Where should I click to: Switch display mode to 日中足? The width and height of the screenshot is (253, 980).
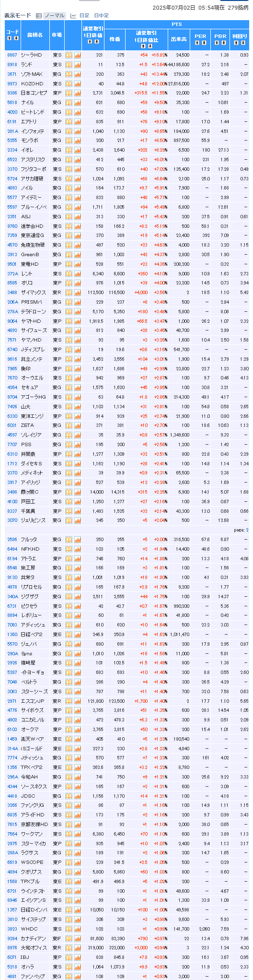[x=101, y=16]
